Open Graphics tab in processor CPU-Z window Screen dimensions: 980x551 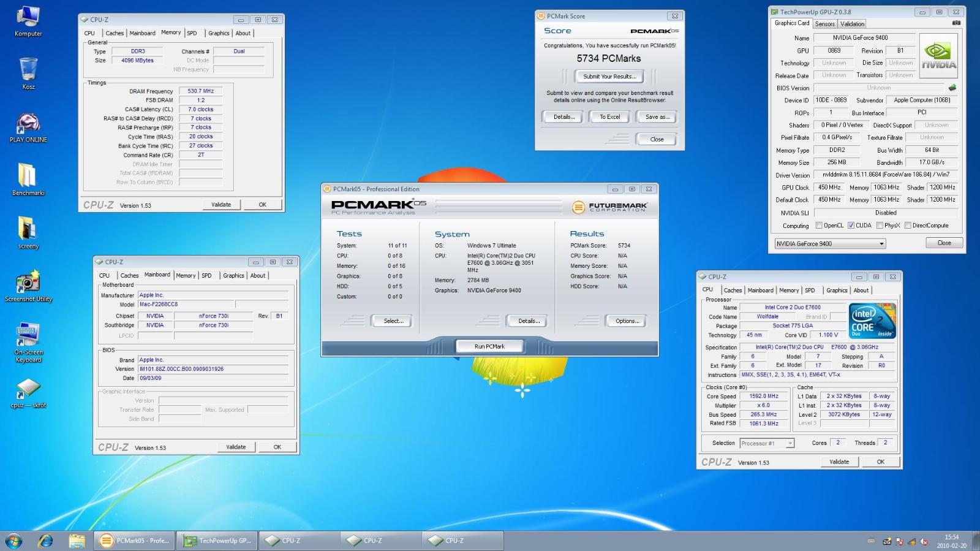(837, 291)
